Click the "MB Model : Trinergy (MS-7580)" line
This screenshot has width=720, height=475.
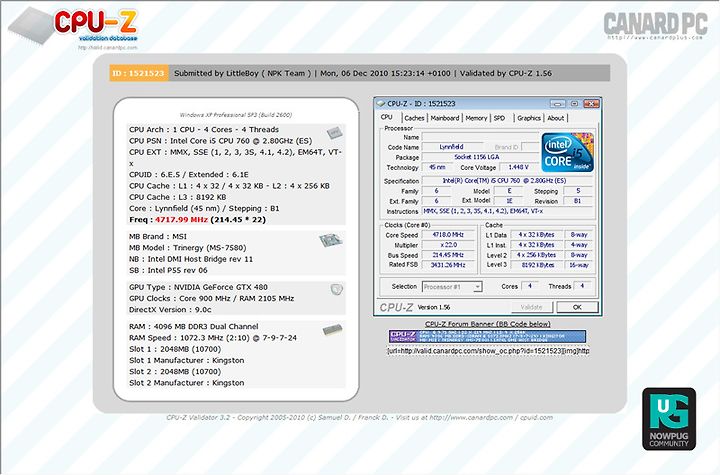click(187, 248)
